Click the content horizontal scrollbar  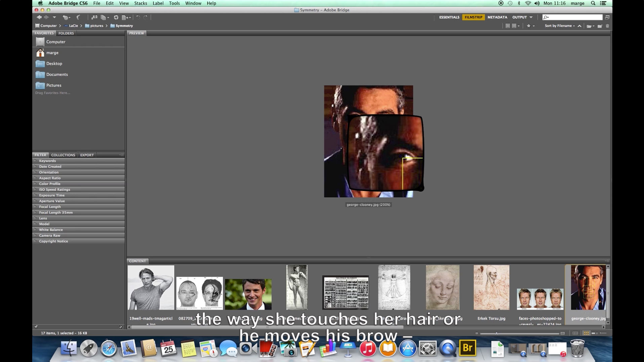point(267,327)
